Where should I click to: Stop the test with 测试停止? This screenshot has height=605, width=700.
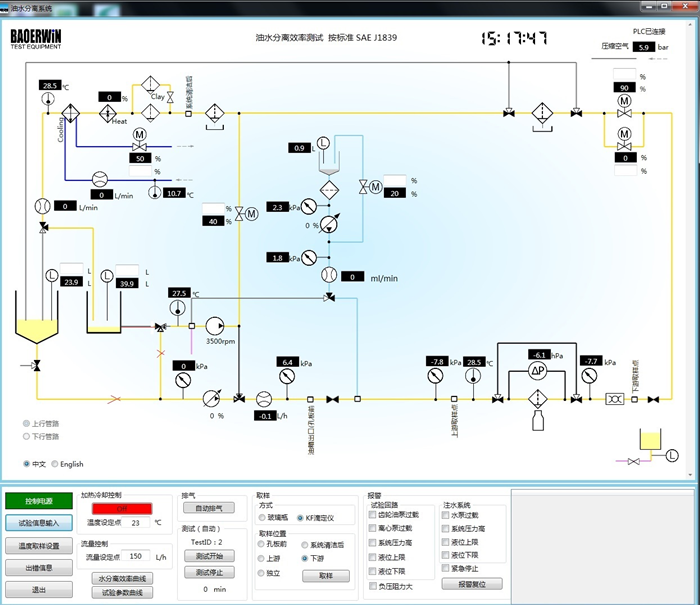[209, 572]
